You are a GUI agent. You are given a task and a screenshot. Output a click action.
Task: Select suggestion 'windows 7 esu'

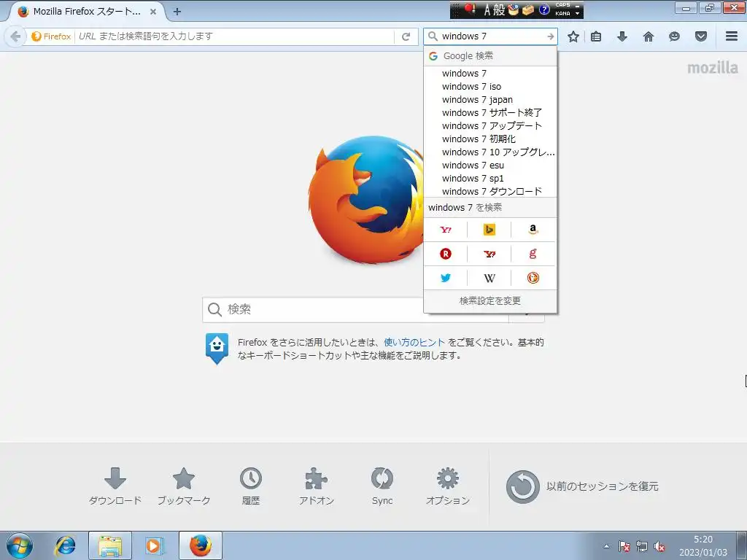[490, 166]
